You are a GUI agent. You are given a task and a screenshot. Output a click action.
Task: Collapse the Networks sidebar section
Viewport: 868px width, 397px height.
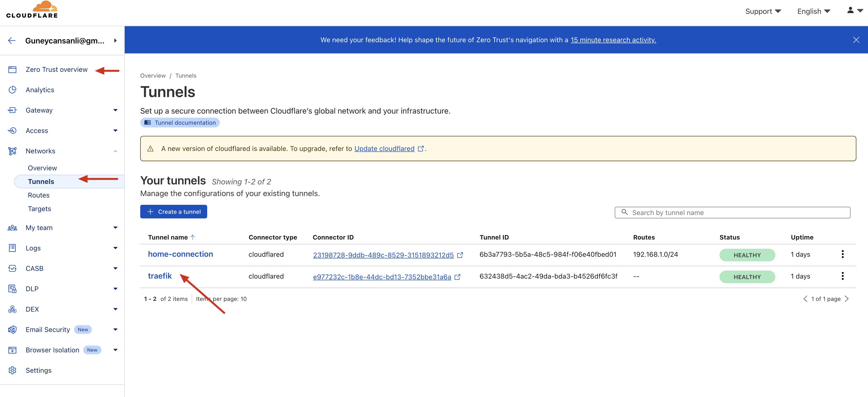tap(115, 151)
